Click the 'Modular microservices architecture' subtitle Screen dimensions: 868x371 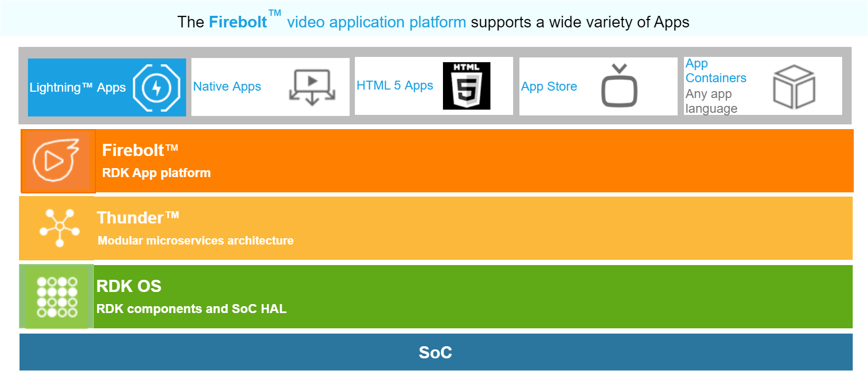click(x=196, y=241)
